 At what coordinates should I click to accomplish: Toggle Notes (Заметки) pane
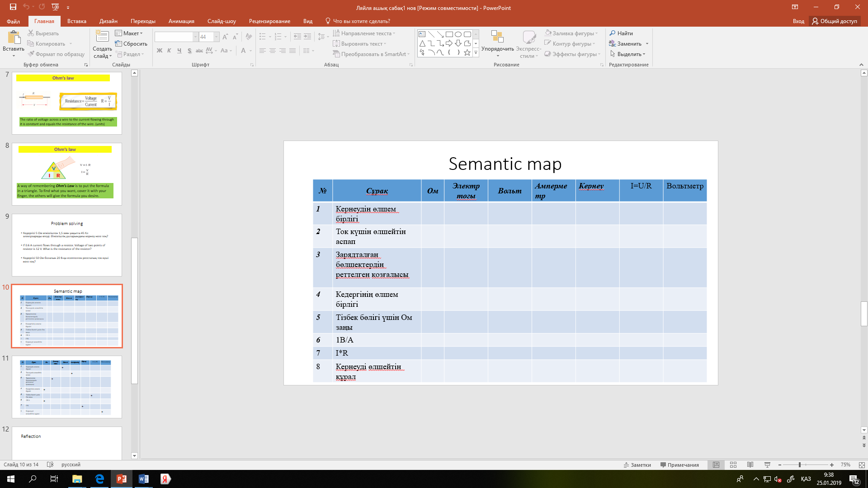coord(637,465)
